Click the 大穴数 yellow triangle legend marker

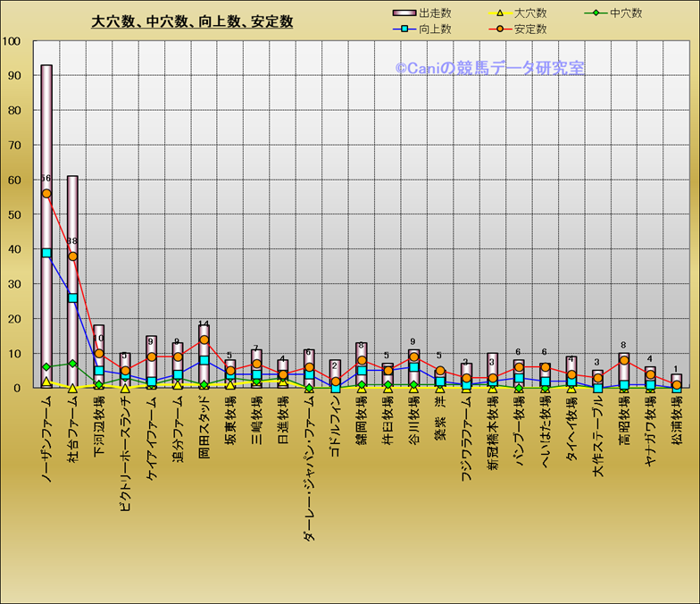coord(500,13)
